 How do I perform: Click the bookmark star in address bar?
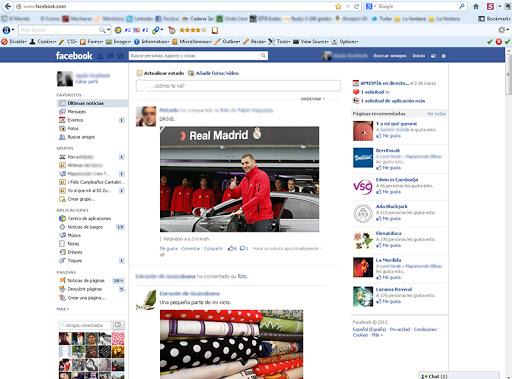(338, 6)
